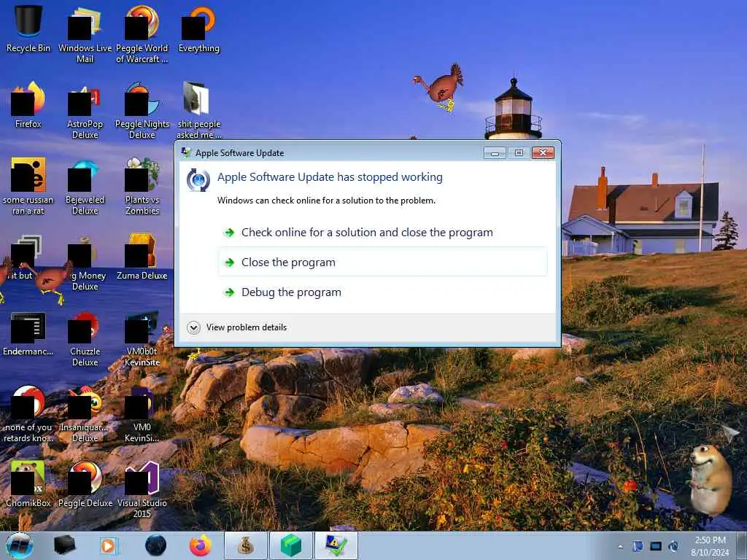This screenshot has width=747, height=560.
Task: Select the Peggle Nights Deluxe shortcut
Action: [142, 111]
